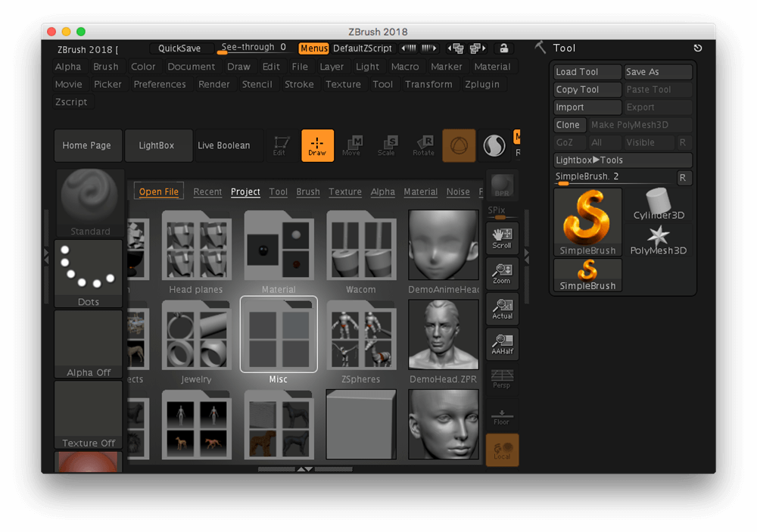Adjust the See-through slider
Image resolution: width=757 pixels, height=532 pixels.
pyautogui.click(x=254, y=48)
